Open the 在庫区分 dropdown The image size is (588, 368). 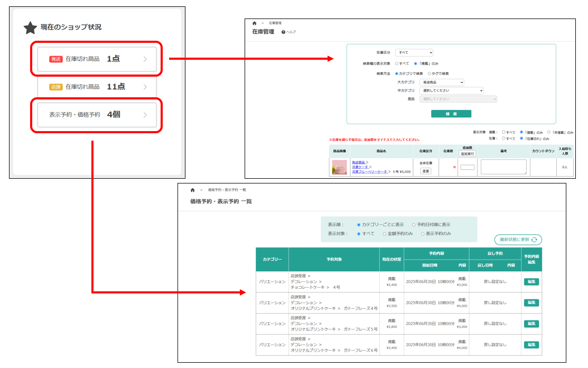point(414,53)
